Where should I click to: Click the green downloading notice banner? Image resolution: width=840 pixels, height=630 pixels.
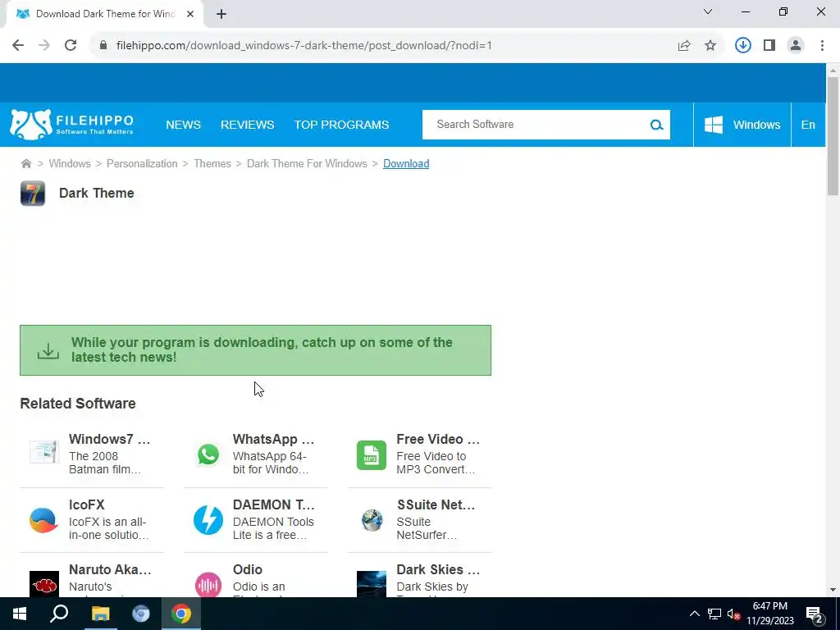coord(256,349)
